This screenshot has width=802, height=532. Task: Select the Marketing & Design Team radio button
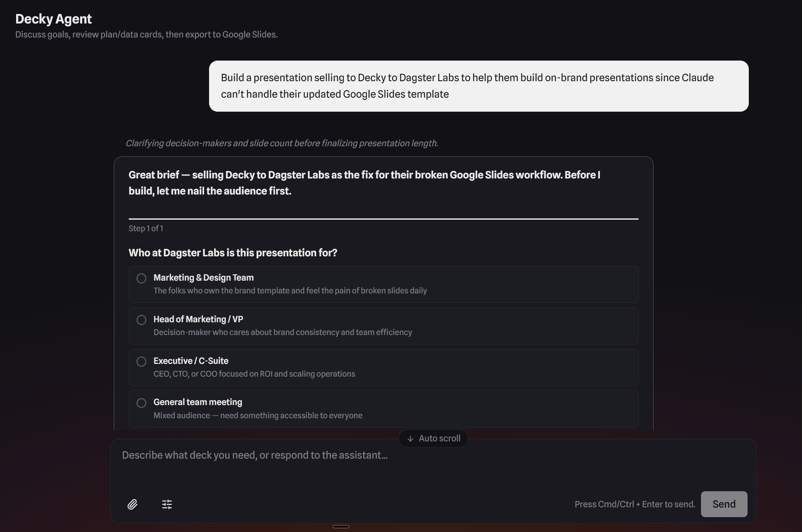point(141,279)
